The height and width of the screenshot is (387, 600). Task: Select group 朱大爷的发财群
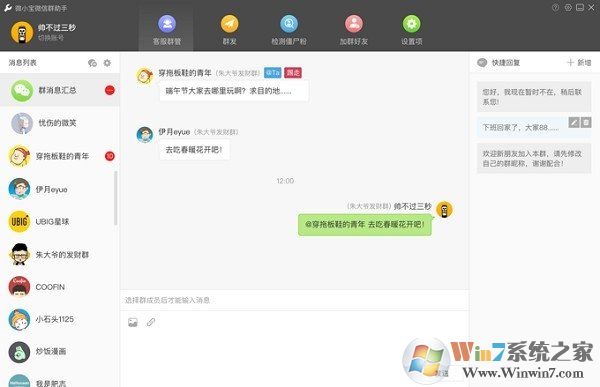point(60,255)
